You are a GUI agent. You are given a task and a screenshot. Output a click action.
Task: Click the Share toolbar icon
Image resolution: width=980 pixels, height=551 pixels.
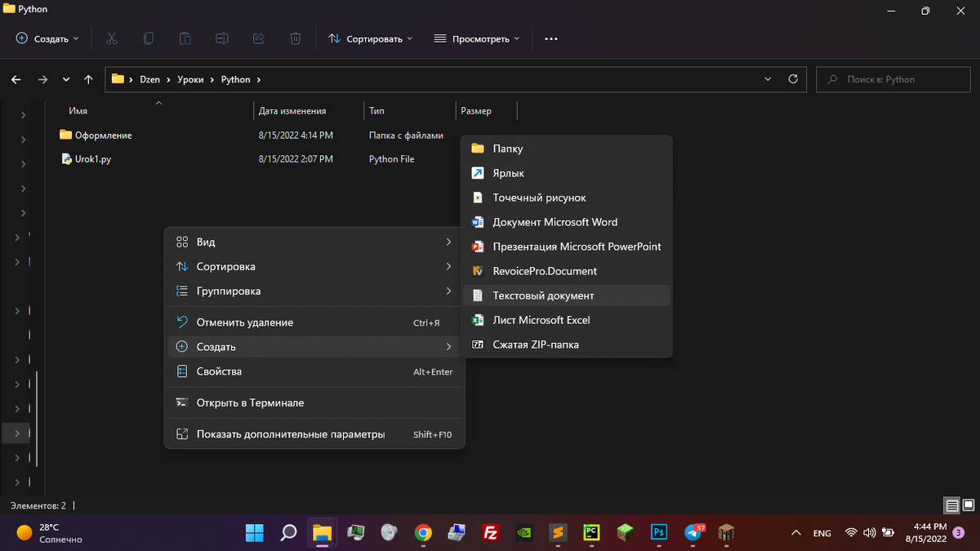(x=259, y=38)
